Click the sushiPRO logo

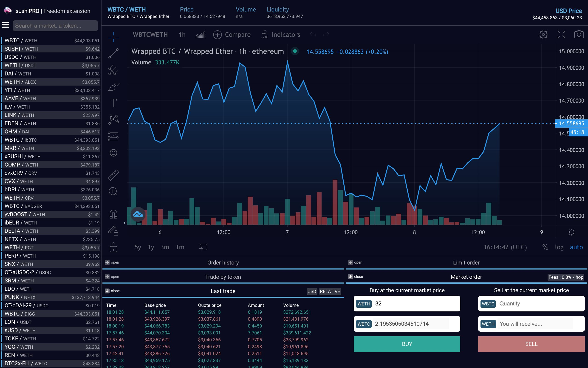(8, 11)
